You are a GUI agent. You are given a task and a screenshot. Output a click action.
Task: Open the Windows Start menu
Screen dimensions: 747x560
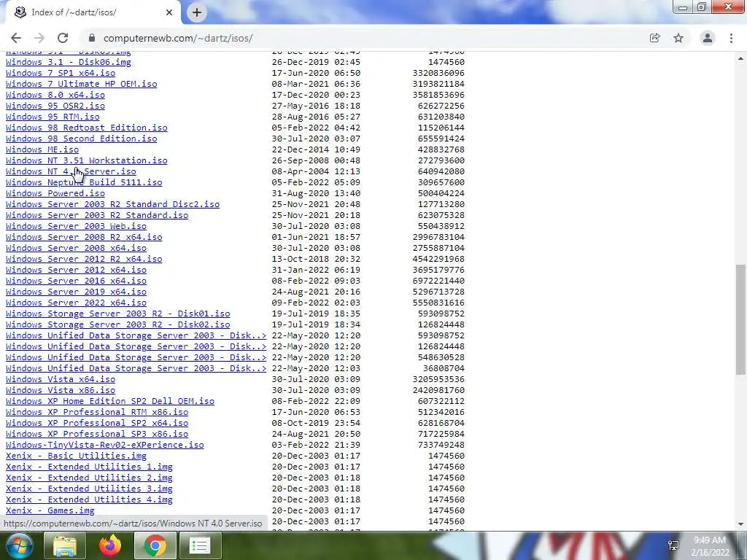click(19, 545)
